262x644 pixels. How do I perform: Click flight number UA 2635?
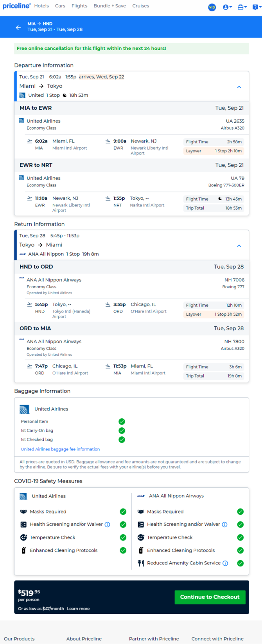235,121
